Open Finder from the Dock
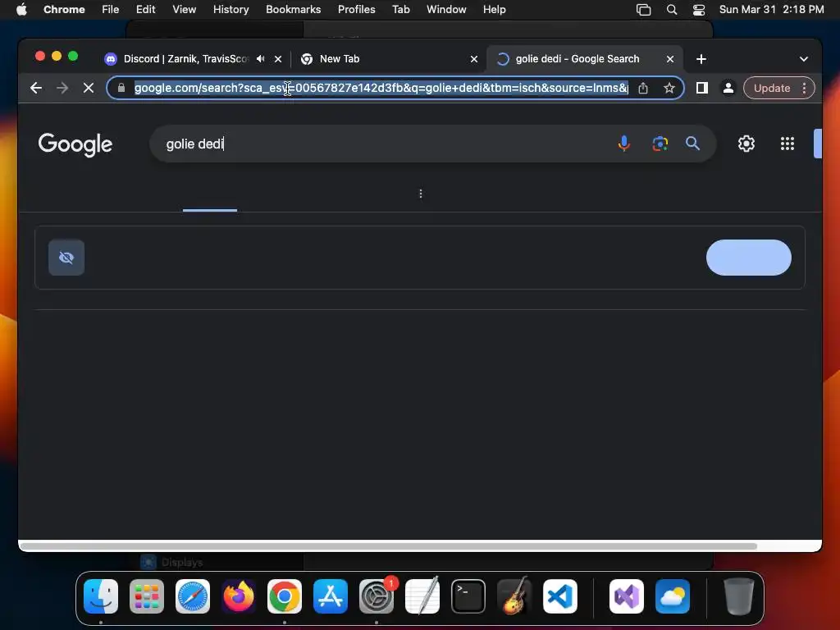This screenshot has width=840, height=630. coord(101,596)
